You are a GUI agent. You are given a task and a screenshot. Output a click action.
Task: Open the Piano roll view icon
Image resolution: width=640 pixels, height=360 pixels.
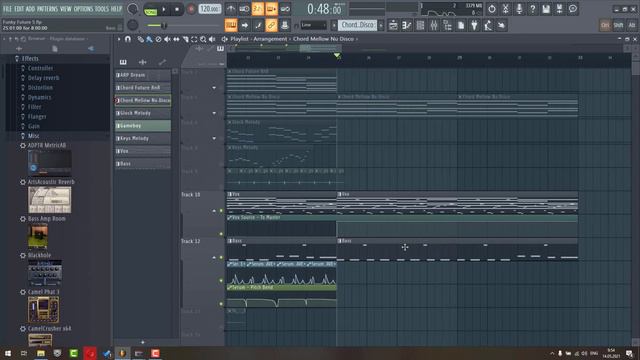pos(407,25)
